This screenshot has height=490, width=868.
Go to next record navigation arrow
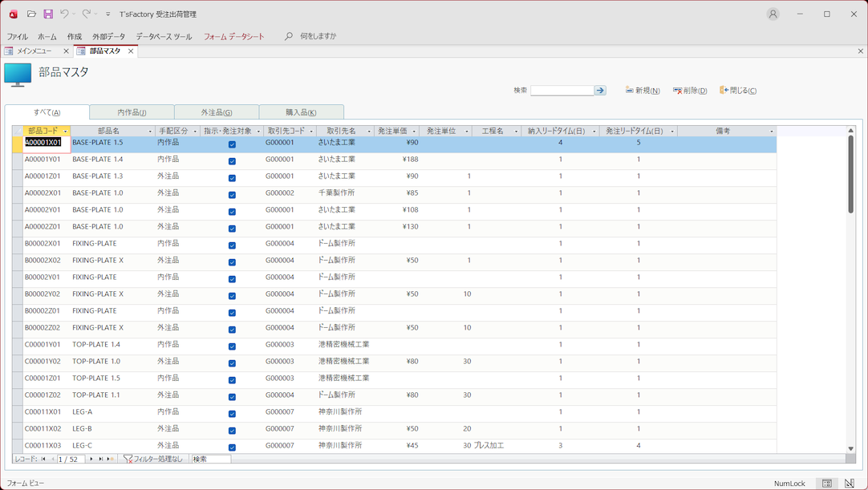[x=91, y=460]
